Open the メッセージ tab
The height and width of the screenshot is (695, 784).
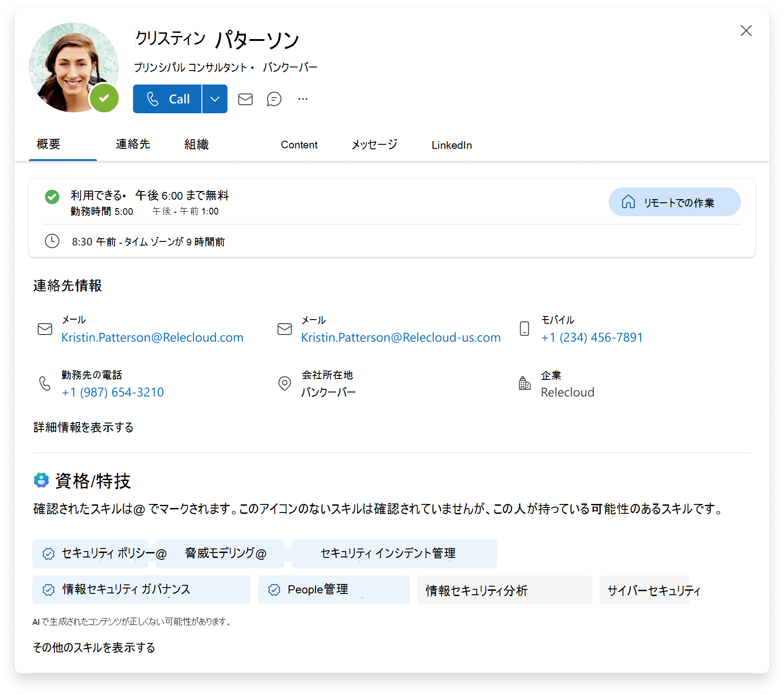point(374,144)
